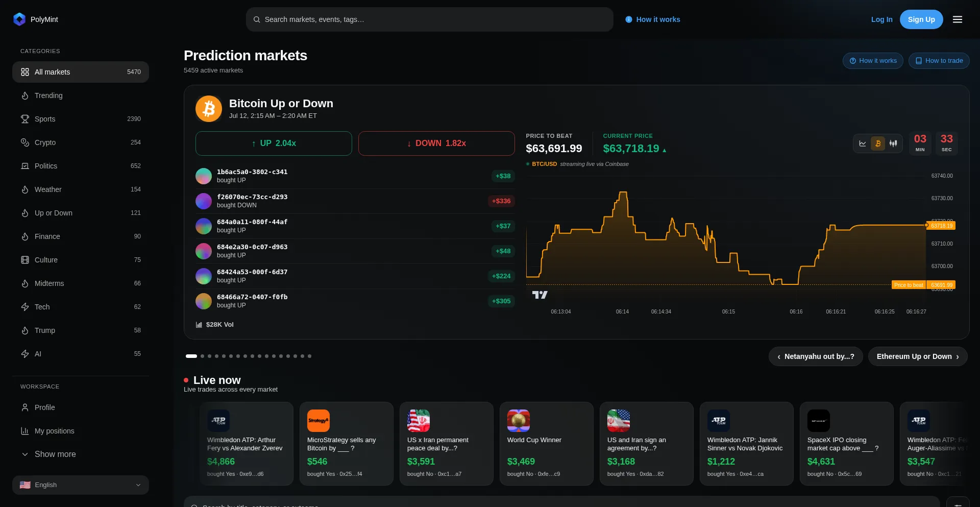This screenshot has width=980, height=507.
Task: Open SpaceX IPO closing market cap card
Action: point(847,444)
